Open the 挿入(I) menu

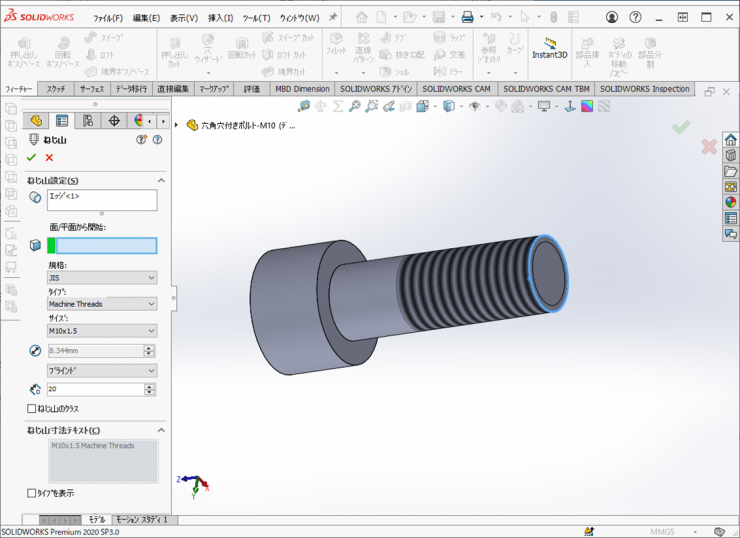coord(220,18)
